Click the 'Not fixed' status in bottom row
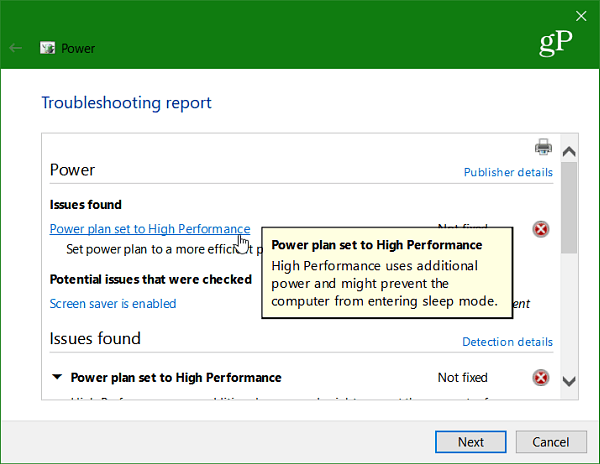Viewport: 600px width, 464px height. 462,378
